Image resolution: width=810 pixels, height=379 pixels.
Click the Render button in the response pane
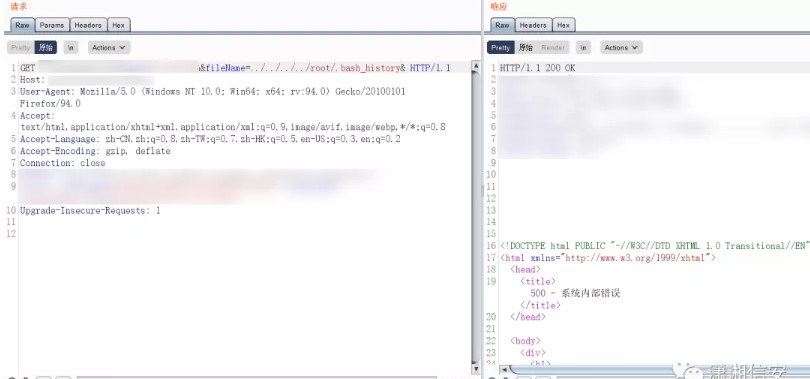pyautogui.click(x=553, y=48)
